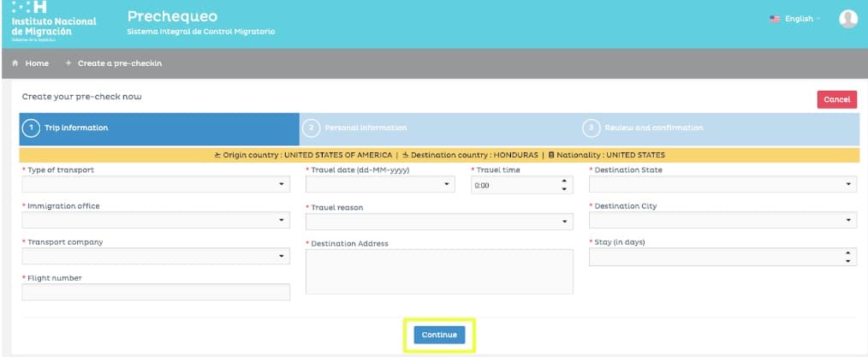Switch to Personal information step
Viewport: 868px width, 357px height.
[x=438, y=128]
